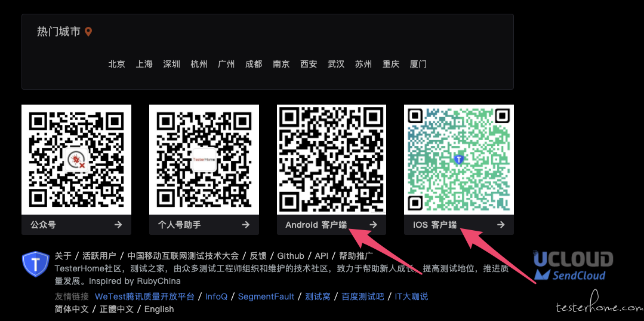This screenshot has width=644, height=321.
Task: Visit the SegmentFault friend link
Action: [x=266, y=296]
